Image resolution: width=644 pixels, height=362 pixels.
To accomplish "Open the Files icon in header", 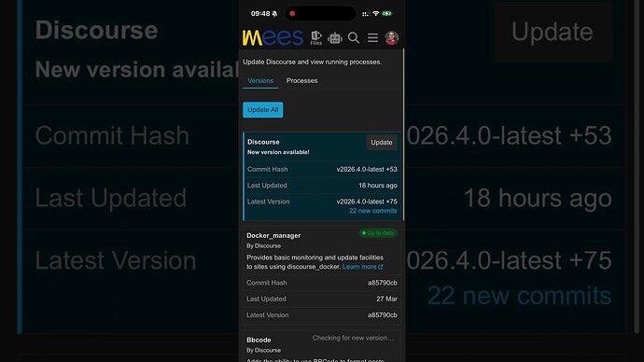I will [x=316, y=37].
